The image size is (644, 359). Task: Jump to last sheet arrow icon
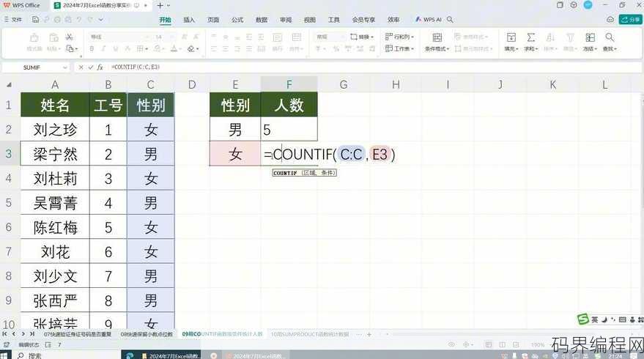(32, 334)
